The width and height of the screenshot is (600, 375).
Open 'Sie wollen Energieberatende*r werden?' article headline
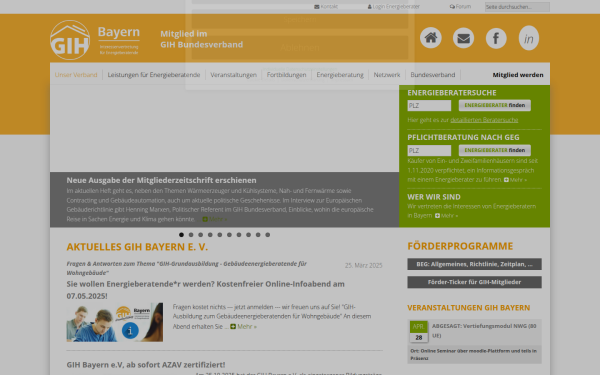205,290
